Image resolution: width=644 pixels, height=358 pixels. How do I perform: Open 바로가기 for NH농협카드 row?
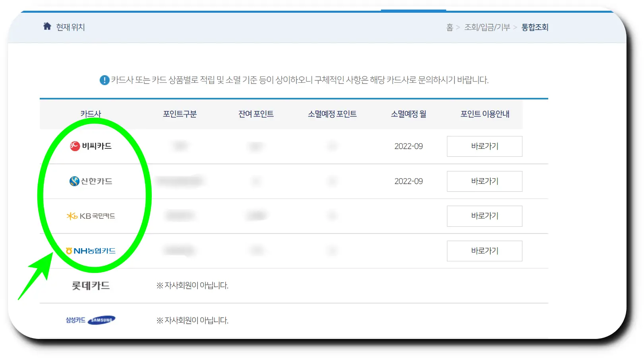click(x=485, y=251)
